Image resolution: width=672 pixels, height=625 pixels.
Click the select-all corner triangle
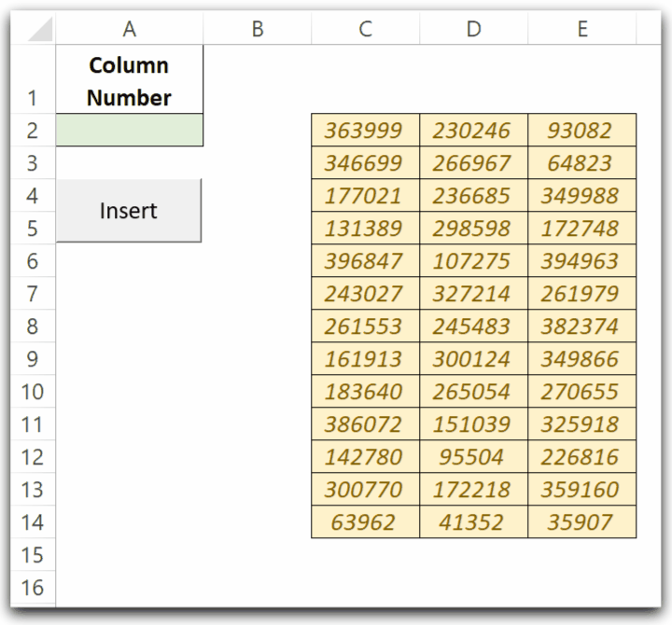tap(40, 29)
